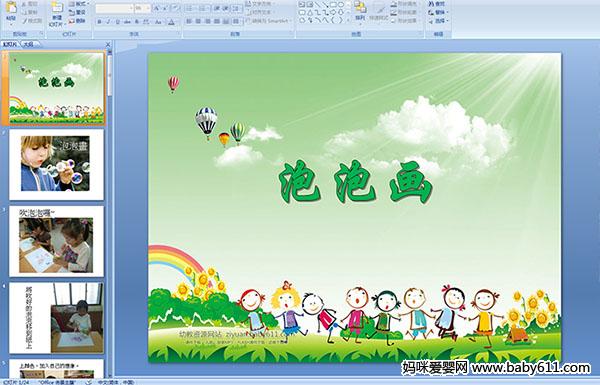Select the oval shape in shapes gallery
The height and width of the screenshot is (385, 600).
(x=341, y=5)
